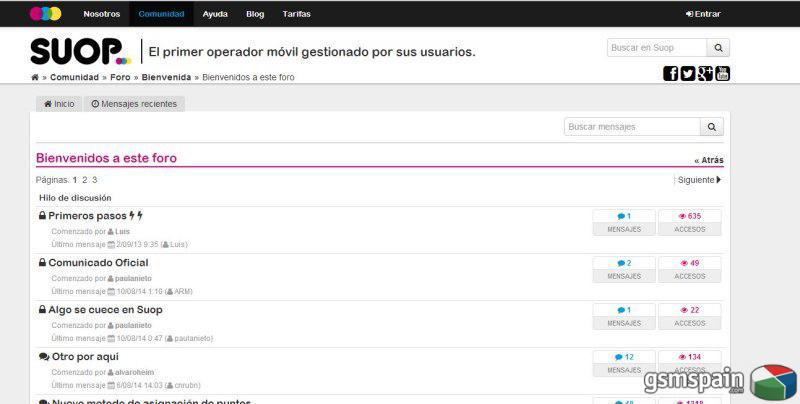Screen dimensions: 800x404
Task: Go to Foro in the breadcrumb
Action: pos(120,77)
